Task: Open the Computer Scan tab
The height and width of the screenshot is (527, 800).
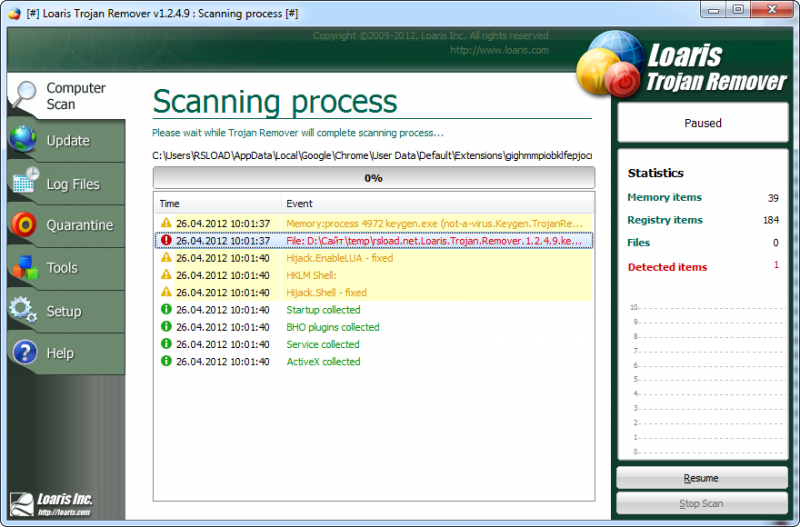Action: 66,96
